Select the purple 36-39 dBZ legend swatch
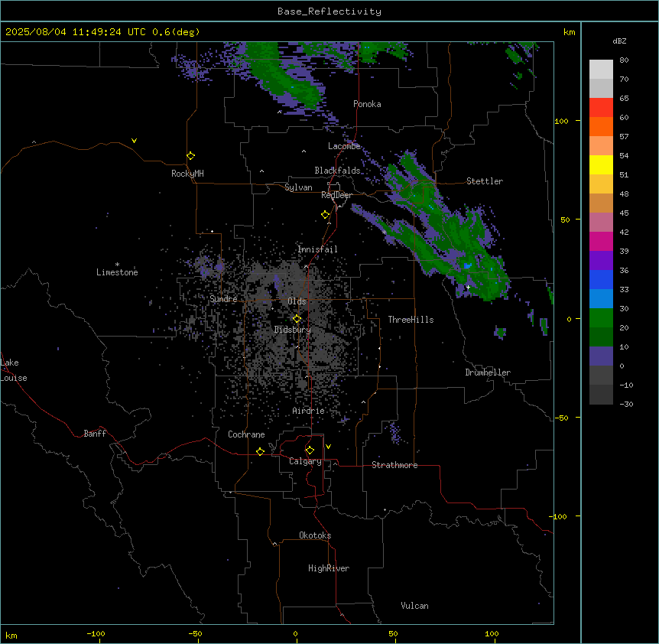659x644 pixels. (601, 261)
